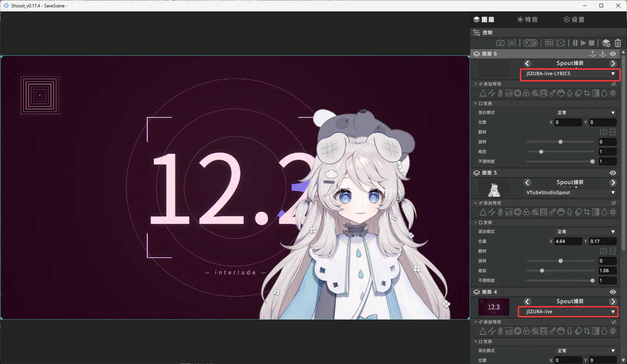627x364 pixels.
Task: Open the JIZURA-live source dropdown in 图层 4
Action: tap(570, 312)
